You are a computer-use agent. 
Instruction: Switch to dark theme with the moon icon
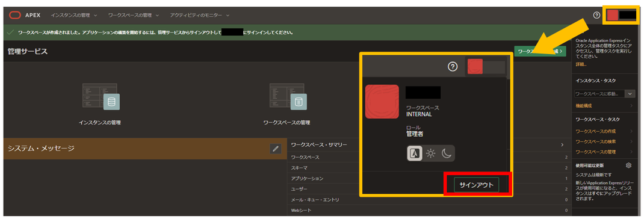pos(447,153)
